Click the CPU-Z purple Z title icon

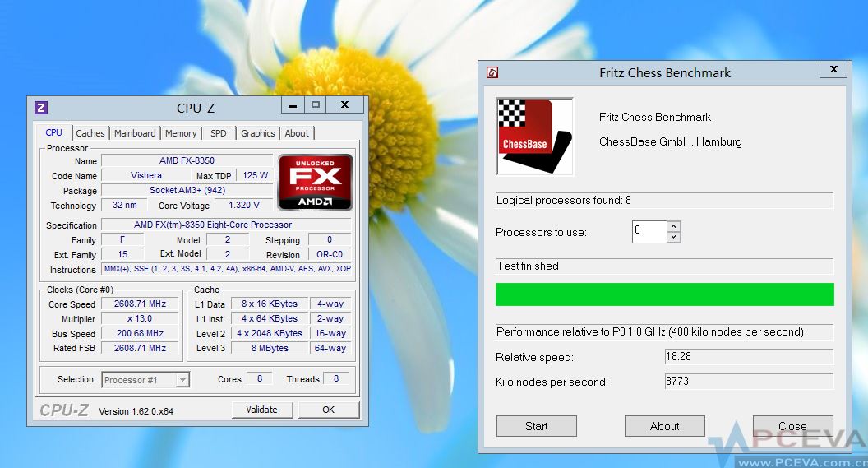pyautogui.click(x=41, y=108)
